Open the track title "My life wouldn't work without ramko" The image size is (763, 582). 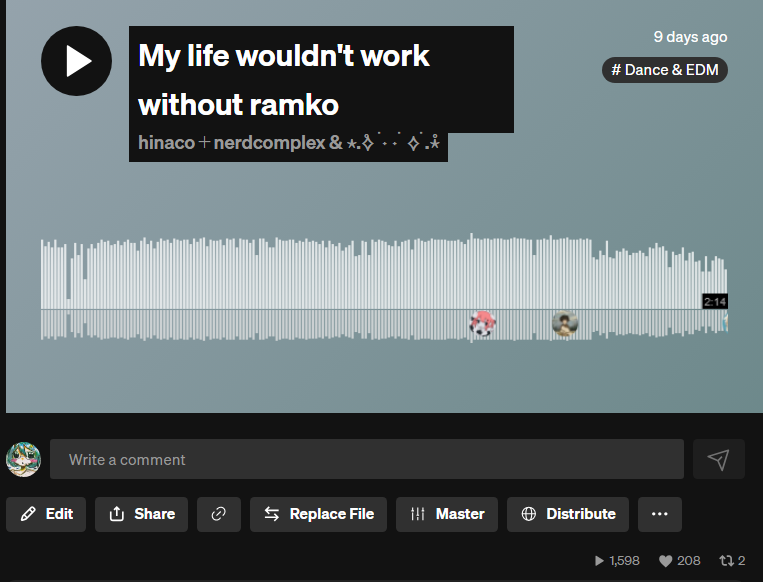(x=284, y=80)
